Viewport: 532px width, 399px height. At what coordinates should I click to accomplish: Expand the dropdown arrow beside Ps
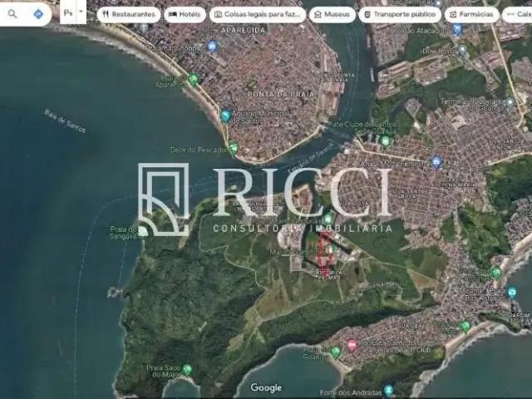(81, 12)
